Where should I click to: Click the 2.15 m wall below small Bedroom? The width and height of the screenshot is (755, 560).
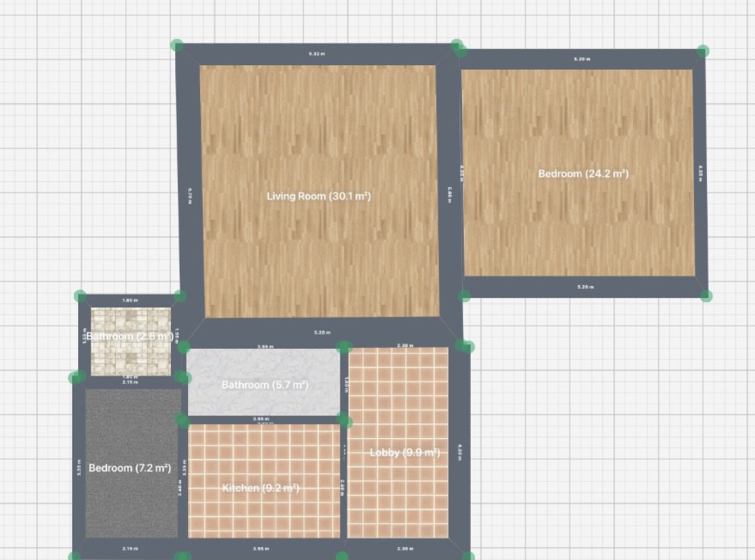[x=130, y=549]
